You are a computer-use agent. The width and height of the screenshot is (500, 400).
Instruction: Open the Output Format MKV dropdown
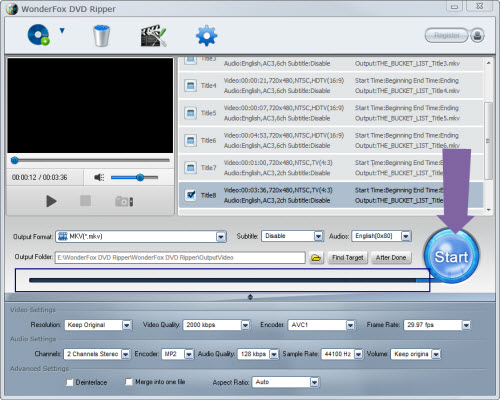pos(221,237)
